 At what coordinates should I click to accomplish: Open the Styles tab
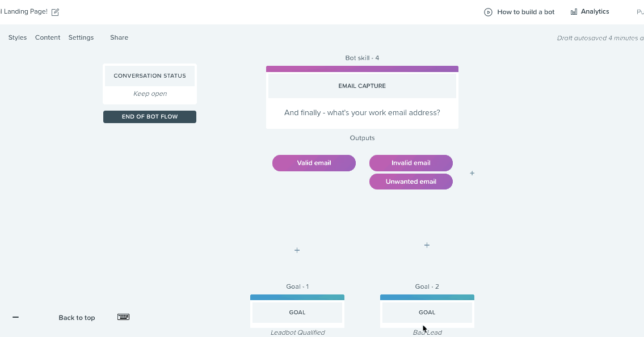tap(18, 37)
